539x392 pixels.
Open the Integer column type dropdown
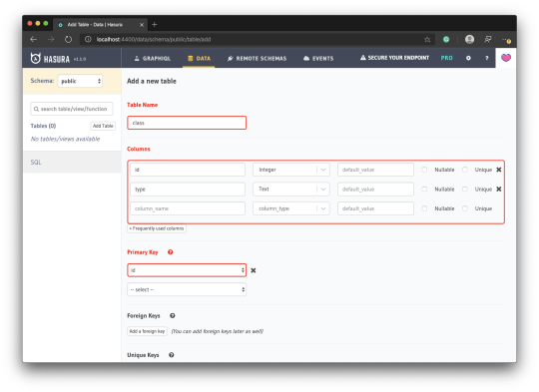291,170
